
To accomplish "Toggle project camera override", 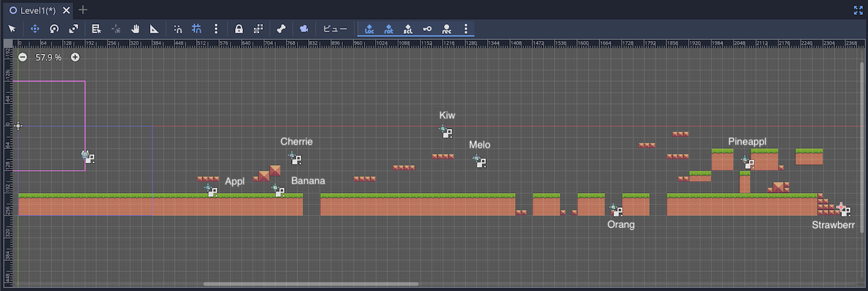I will click(303, 29).
